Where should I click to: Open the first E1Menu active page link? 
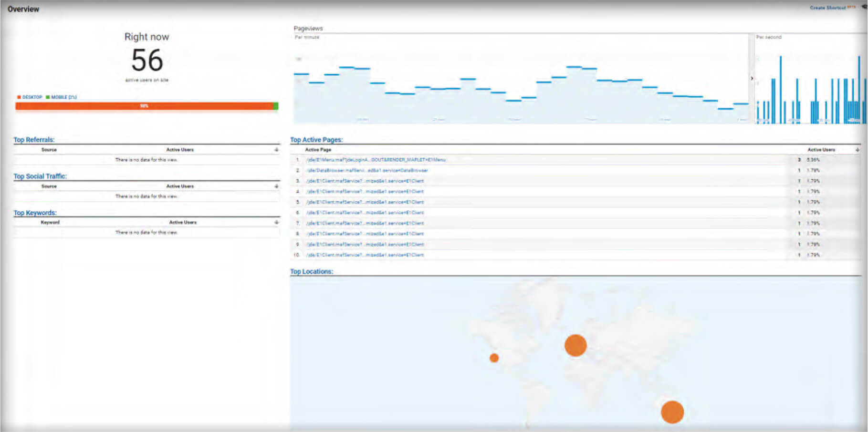[x=376, y=160]
